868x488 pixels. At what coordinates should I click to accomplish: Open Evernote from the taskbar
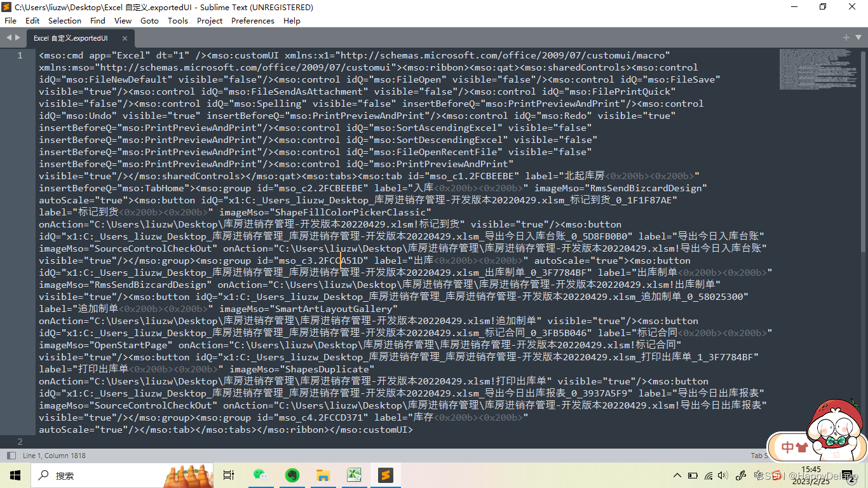click(292, 475)
